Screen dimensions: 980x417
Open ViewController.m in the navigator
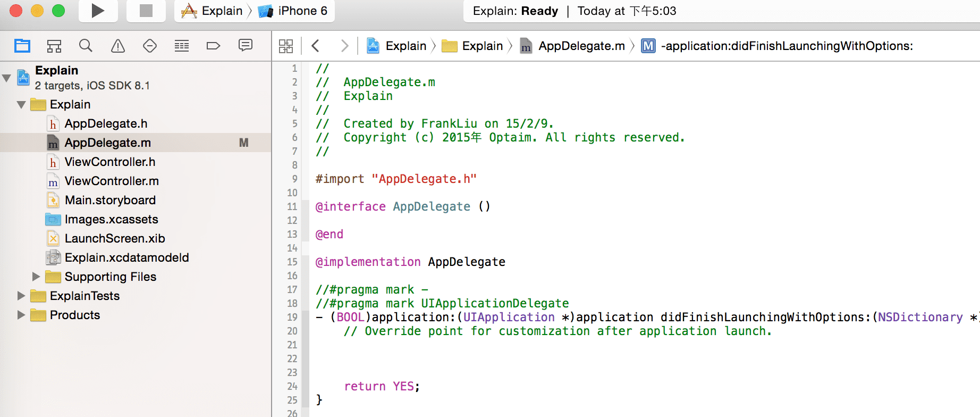[112, 181]
